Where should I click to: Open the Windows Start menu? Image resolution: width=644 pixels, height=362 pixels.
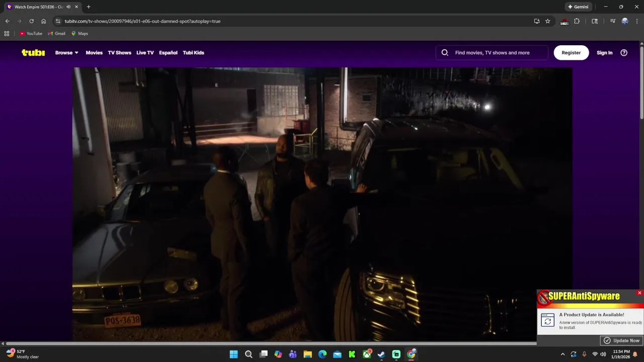[233, 354]
